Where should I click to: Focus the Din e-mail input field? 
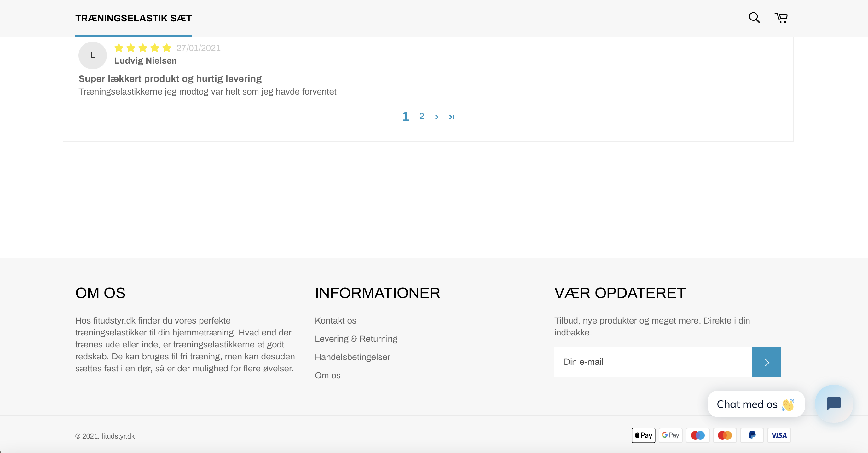653,362
